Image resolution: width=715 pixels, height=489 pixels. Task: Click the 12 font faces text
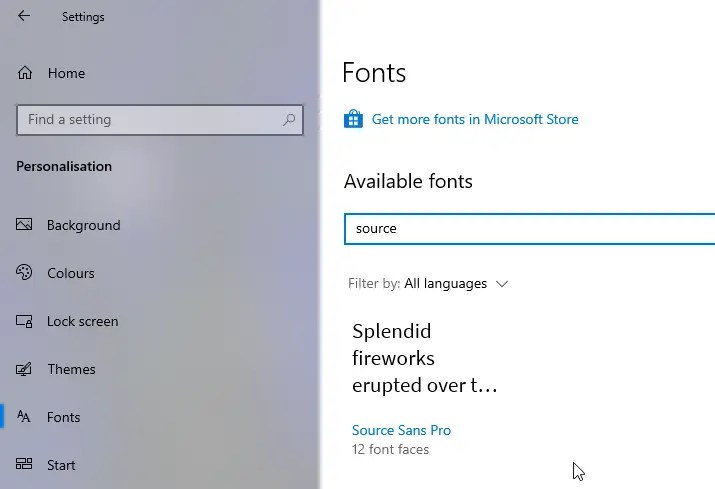[390, 450]
